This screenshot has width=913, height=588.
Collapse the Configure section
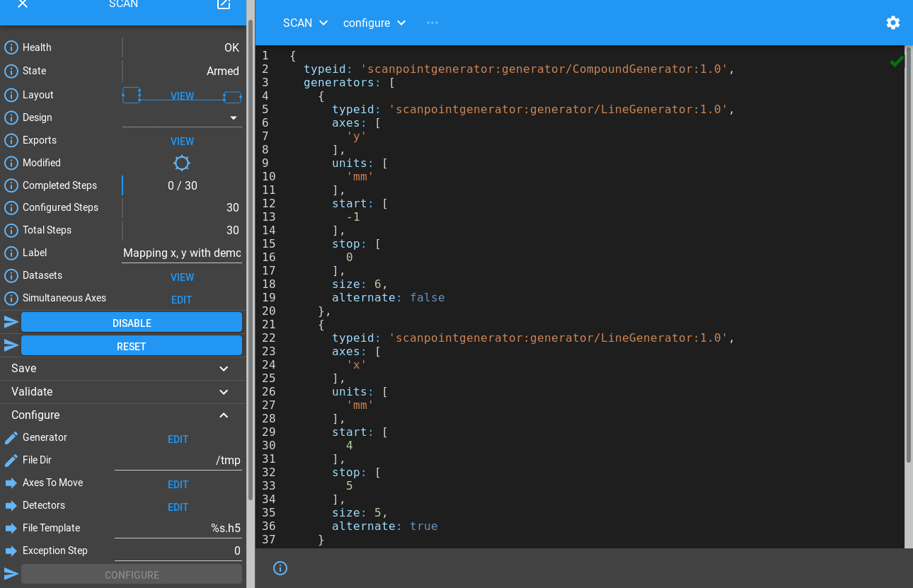point(224,415)
